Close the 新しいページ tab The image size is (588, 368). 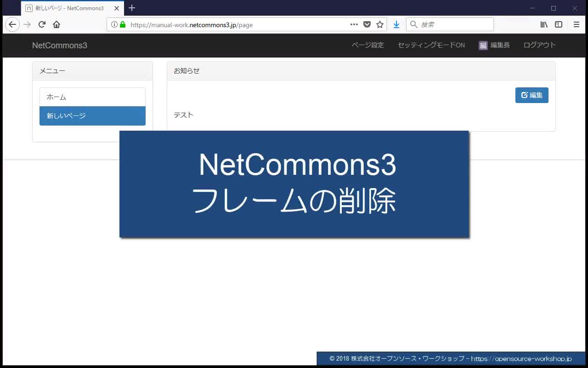point(117,8)
